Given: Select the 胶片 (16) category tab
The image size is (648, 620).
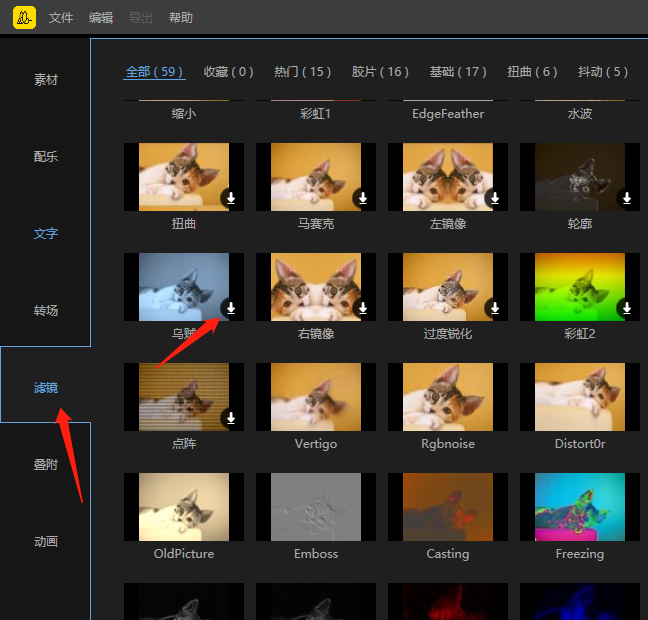Looking at the screenshot, I should tap(381, 72).
